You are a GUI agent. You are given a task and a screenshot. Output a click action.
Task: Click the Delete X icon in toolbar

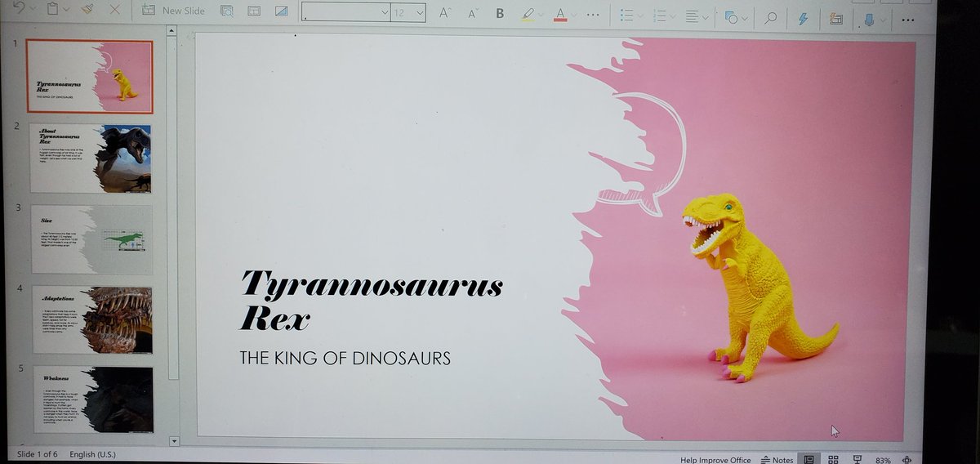[x=115, y=11]
